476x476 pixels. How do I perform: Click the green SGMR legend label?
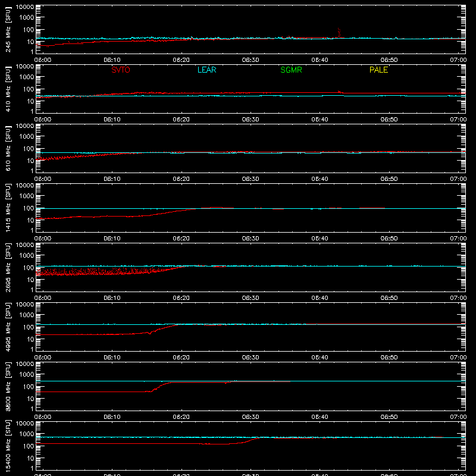tap(291, 70)
